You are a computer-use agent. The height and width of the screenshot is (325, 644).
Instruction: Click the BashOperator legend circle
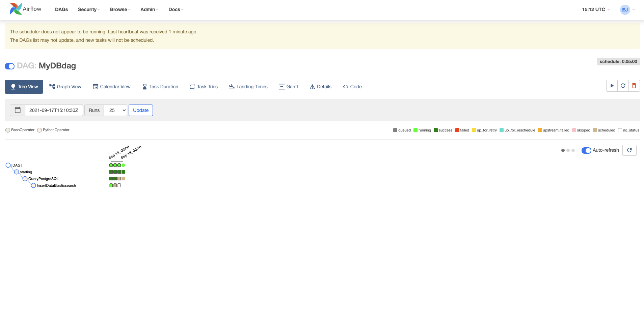8,130
